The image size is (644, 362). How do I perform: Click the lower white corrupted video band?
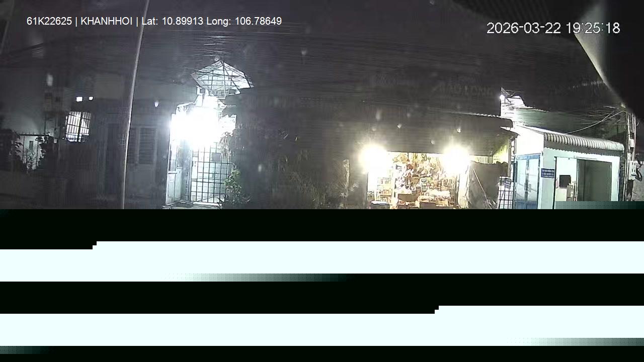[x=322, y=326]
